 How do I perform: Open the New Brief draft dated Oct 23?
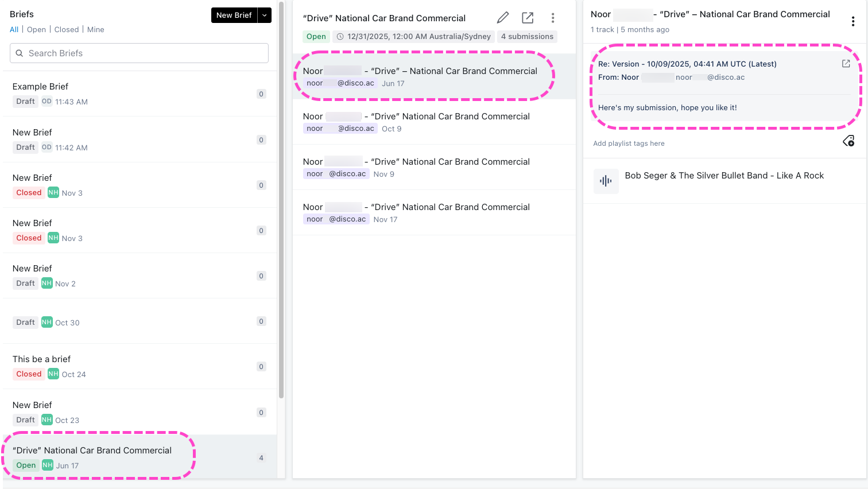139,412
